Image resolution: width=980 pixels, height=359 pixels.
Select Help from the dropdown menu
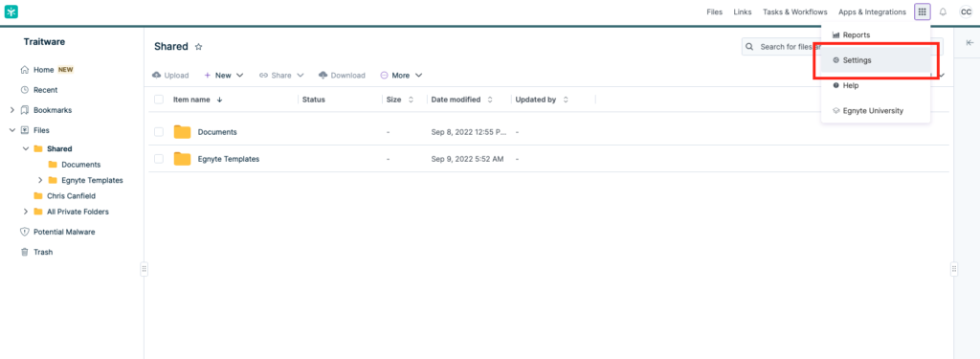(x=876, y=85)
